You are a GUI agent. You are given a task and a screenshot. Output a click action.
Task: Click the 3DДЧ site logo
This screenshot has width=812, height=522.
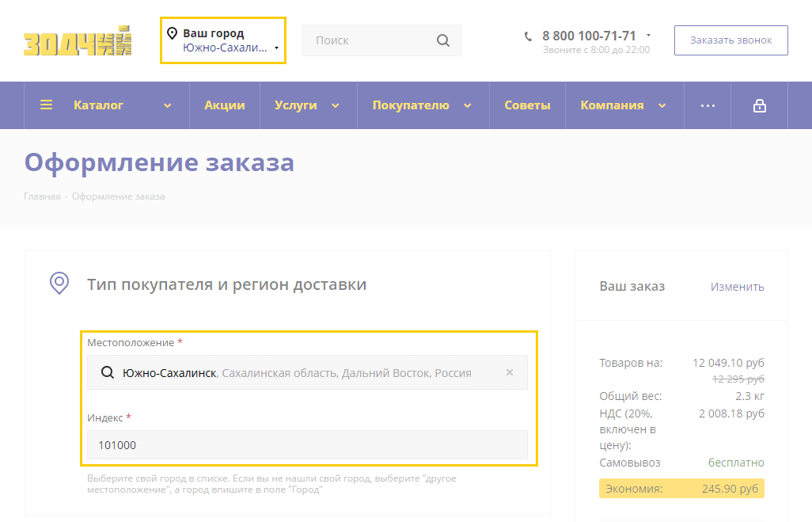coord(77,40)
